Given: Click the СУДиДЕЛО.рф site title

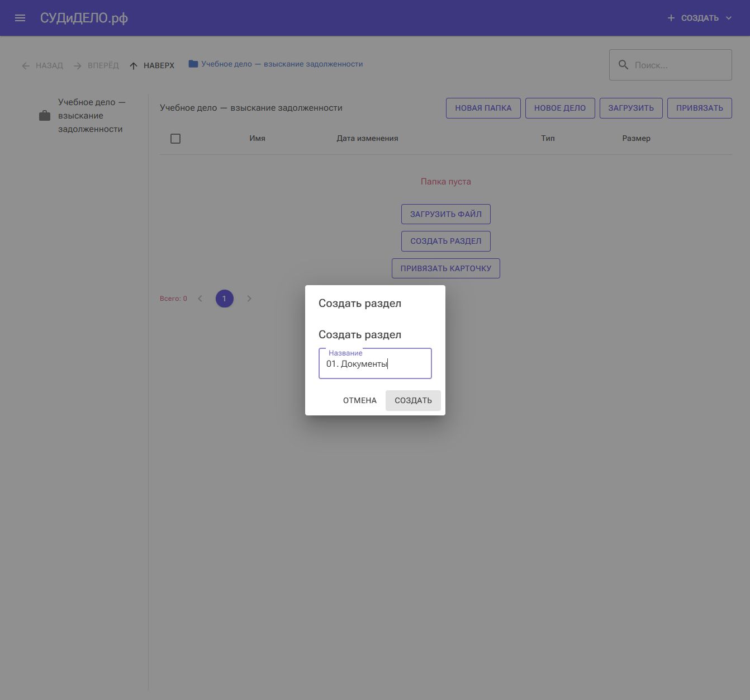Looking at the screenshot, I should point(84,18).
